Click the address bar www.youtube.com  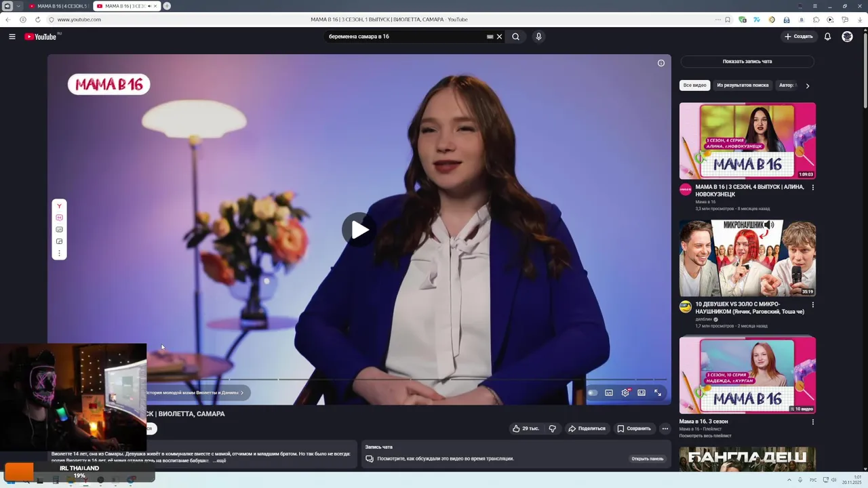point(79,20)
